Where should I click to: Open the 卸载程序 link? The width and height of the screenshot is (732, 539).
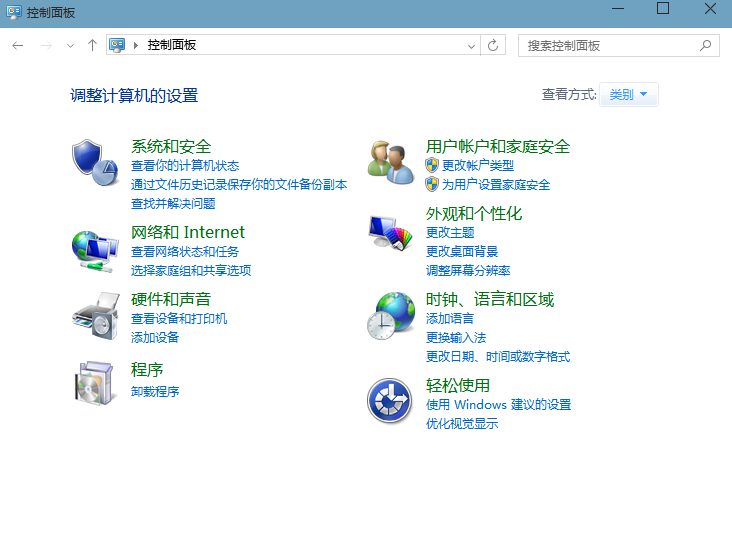tap(155, 392)
